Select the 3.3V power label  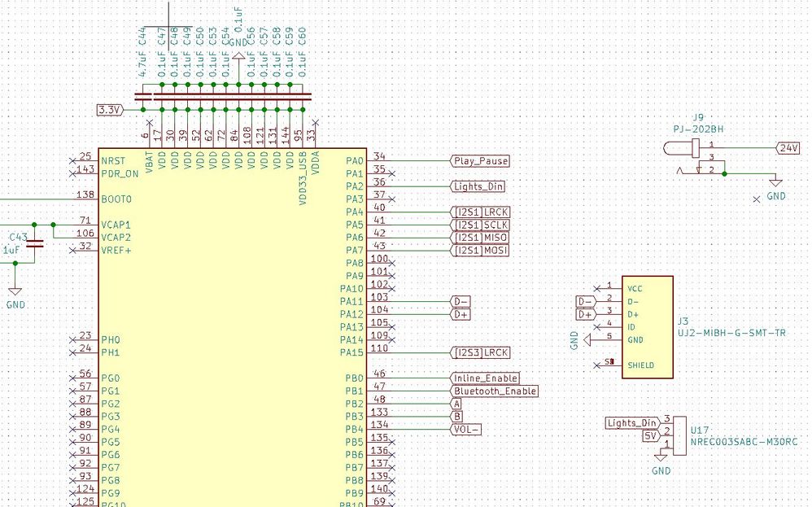[x=111, y=110]
